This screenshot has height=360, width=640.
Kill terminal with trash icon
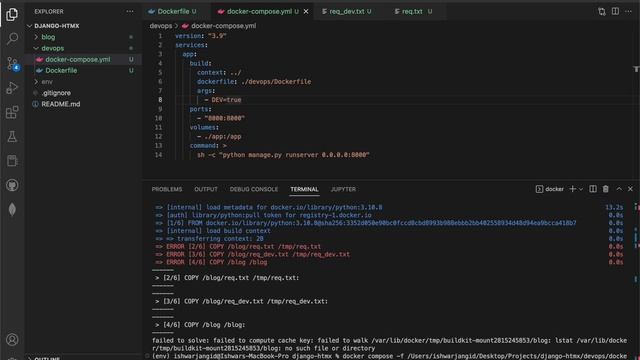[606, 189]
